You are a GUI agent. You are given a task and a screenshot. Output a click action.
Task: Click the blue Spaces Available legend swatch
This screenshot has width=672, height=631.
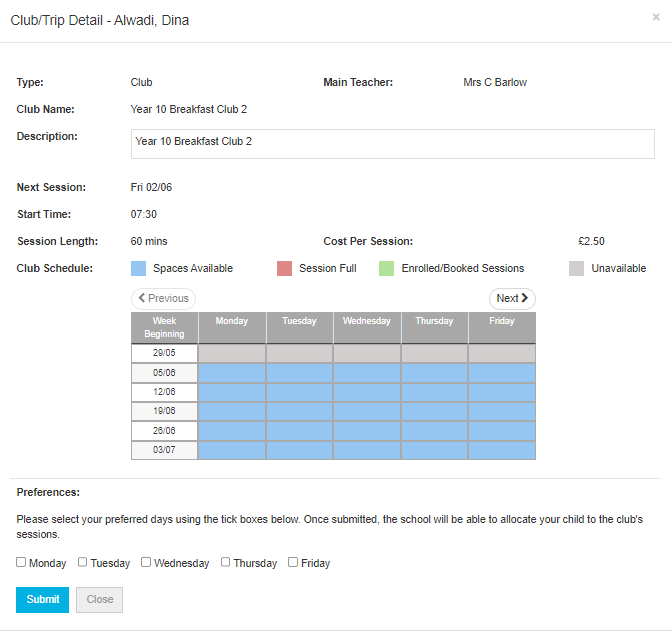tap(138, 268)
